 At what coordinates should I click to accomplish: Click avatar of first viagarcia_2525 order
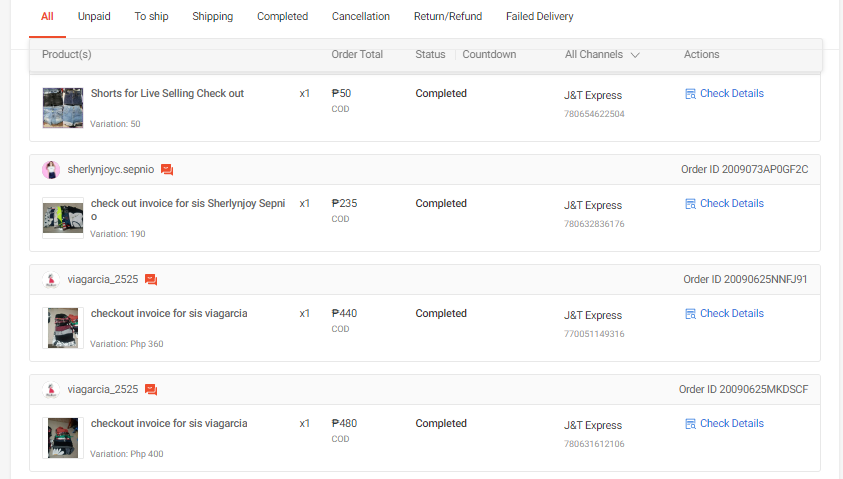click(51, 280)
